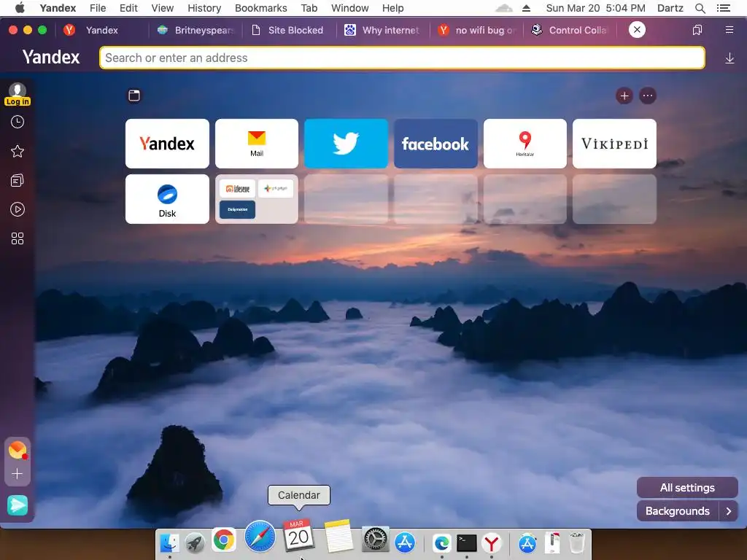This screenshot has width=747, height=560.
Task: Open the Yandex browser hamburger menu
Action: pyautogui.click(x=729, y=30)
